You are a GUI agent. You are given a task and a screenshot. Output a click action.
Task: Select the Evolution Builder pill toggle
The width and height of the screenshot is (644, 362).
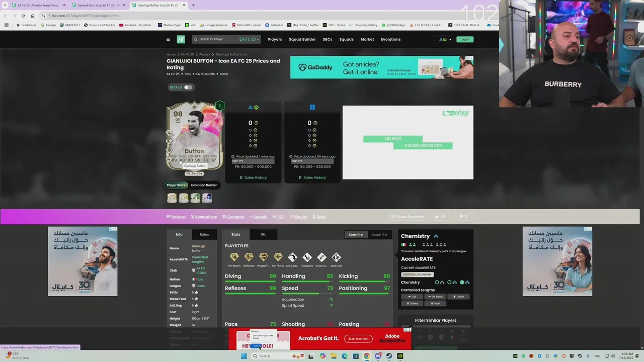click(204, 185)
